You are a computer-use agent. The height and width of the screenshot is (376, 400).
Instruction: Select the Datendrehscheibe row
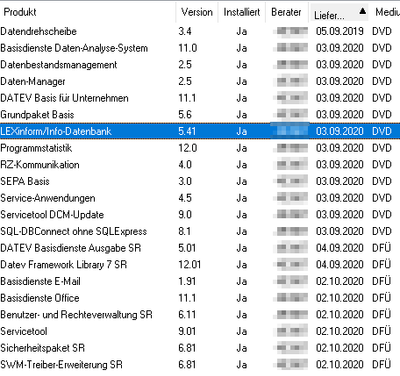coord(200,31)
